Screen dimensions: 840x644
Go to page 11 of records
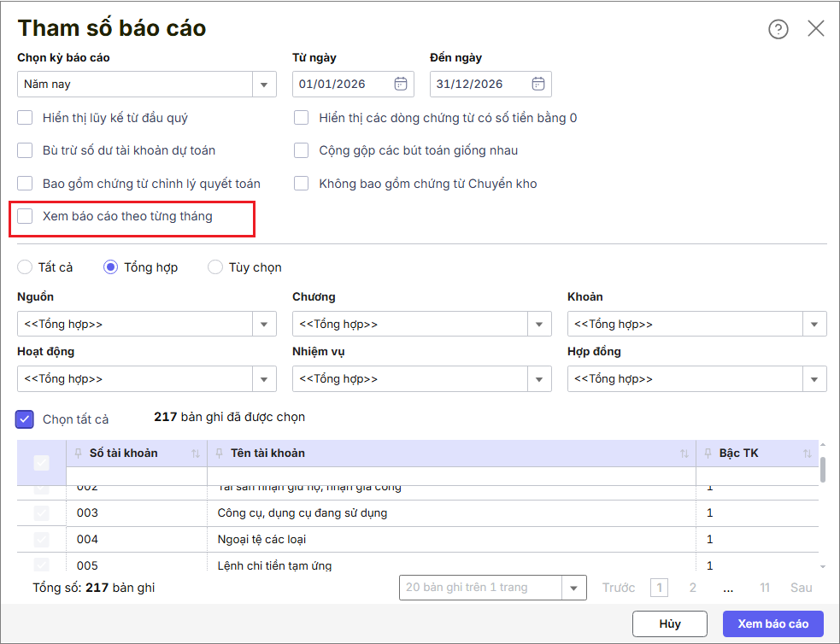(765, 588)
